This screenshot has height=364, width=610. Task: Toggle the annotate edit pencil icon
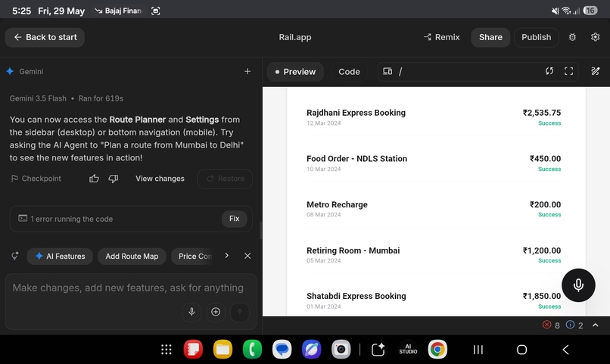[x=595, y=71]
